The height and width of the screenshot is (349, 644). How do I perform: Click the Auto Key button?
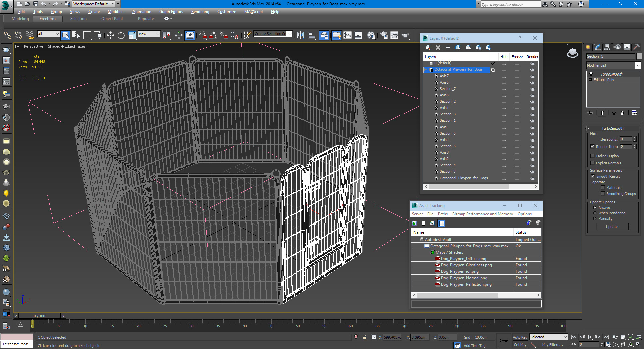(520, 337)
